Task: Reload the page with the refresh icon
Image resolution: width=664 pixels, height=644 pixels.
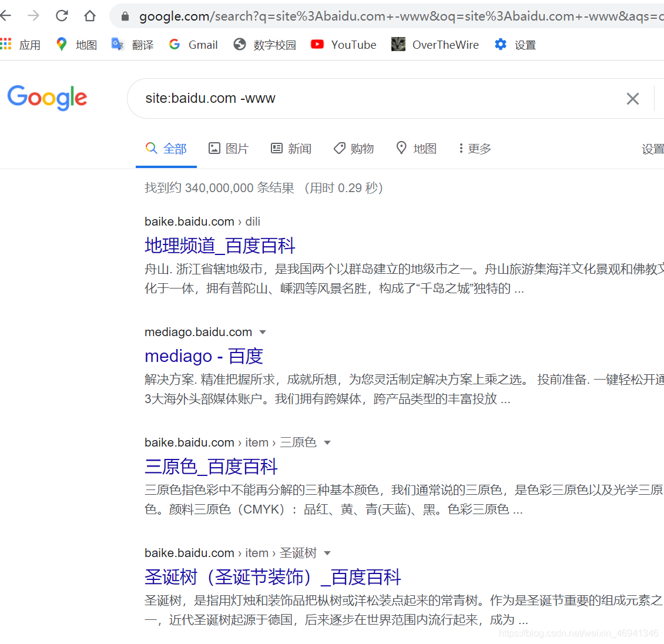Action: click(62, 16)
